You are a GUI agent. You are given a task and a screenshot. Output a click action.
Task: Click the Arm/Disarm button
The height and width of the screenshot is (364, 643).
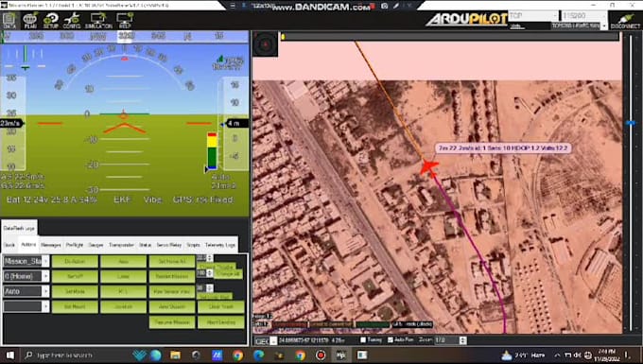click(x=172, y=306)
